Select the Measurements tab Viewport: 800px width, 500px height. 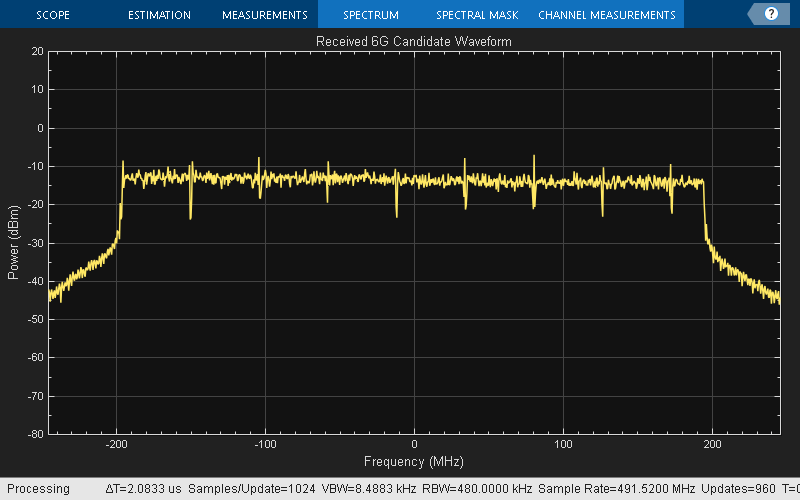point(264,15)
